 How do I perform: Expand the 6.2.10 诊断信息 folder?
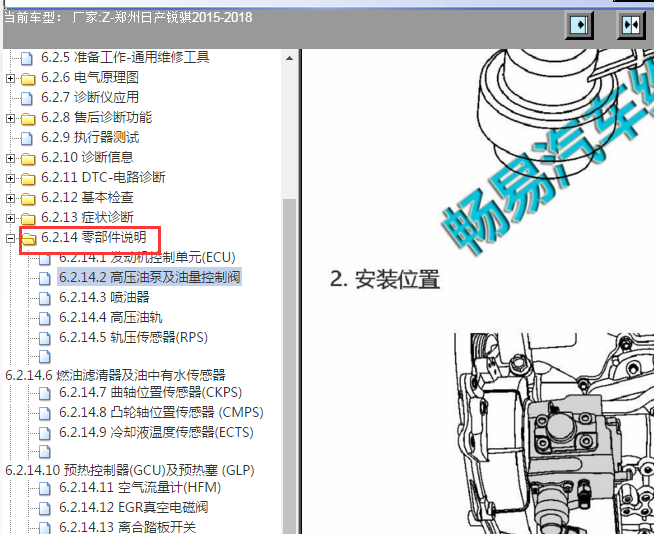coord(10,158)
